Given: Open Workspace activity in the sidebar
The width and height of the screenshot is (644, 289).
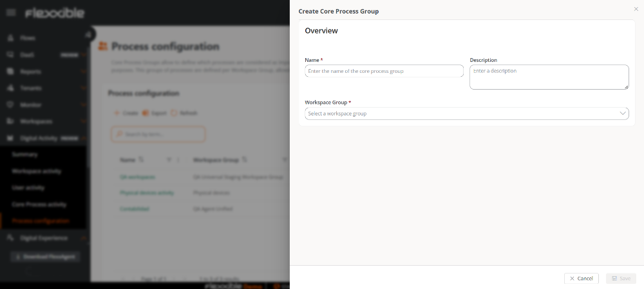Looking at the screenshot, I should [36, 172].
